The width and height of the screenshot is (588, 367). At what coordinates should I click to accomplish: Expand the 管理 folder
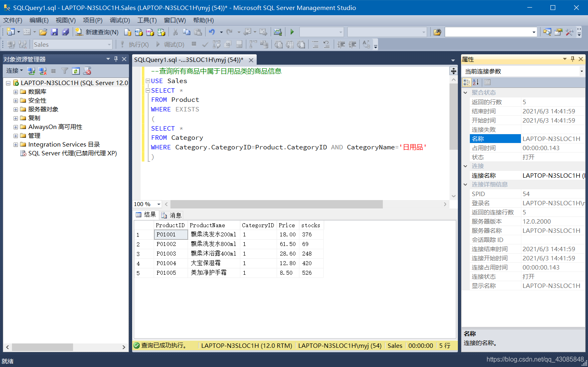(16, 136)
